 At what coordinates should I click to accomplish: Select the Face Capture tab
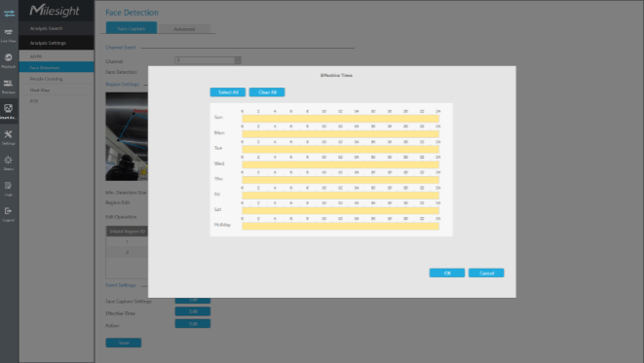coord(132,28)
